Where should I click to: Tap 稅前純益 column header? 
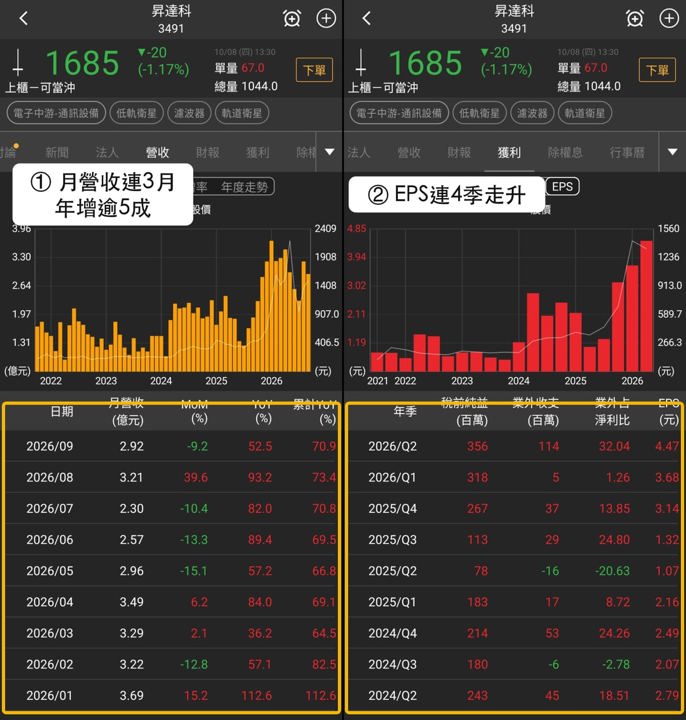[465, 411]
